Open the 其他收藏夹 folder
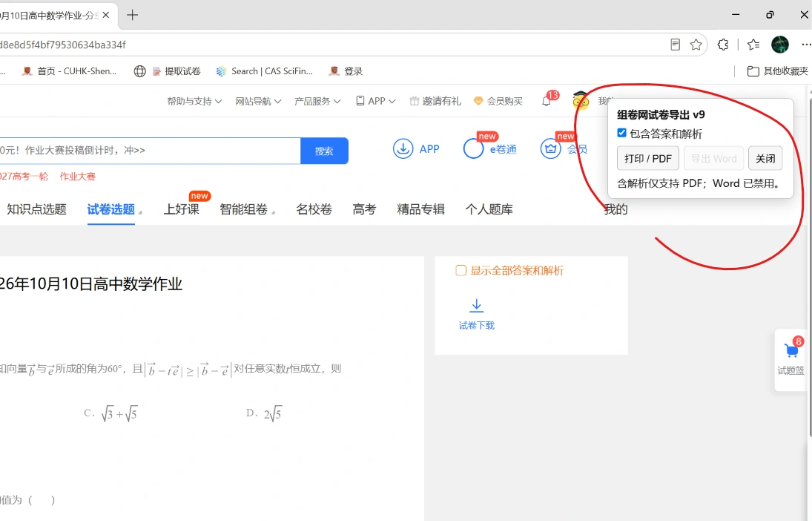812x521 pixels. [777, 71]
